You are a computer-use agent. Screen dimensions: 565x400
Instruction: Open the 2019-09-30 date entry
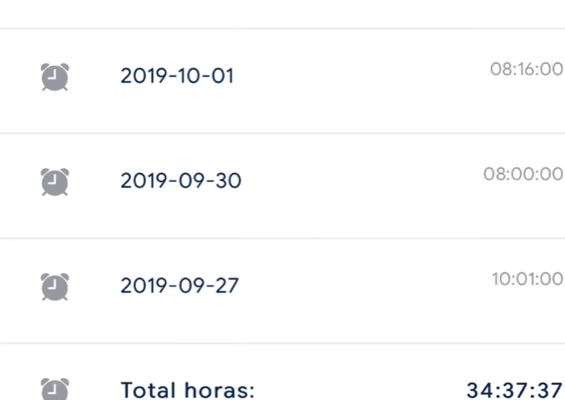coord(181,181)
